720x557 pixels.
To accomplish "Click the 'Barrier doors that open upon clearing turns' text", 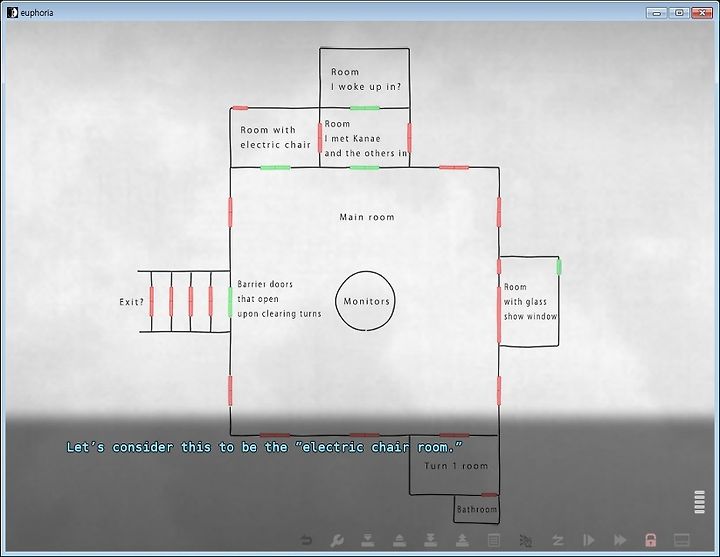I will click(279, 299).
